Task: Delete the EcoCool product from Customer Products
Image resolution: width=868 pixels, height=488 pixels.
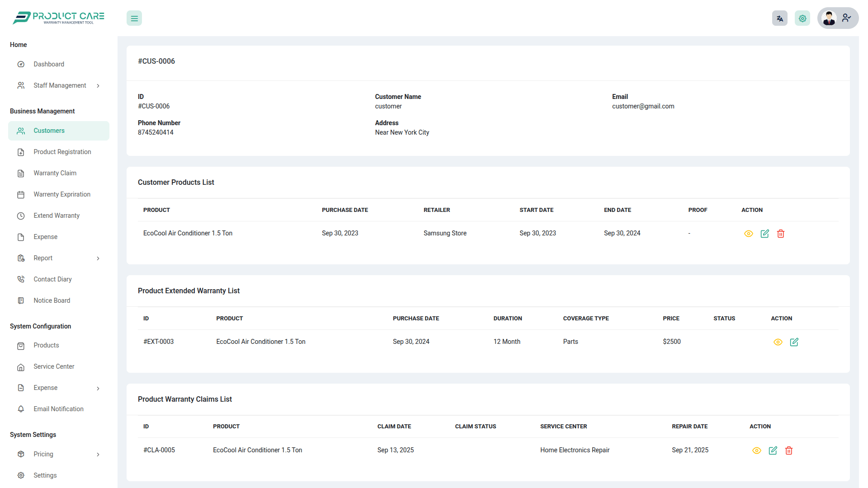Action: [781, 234]
